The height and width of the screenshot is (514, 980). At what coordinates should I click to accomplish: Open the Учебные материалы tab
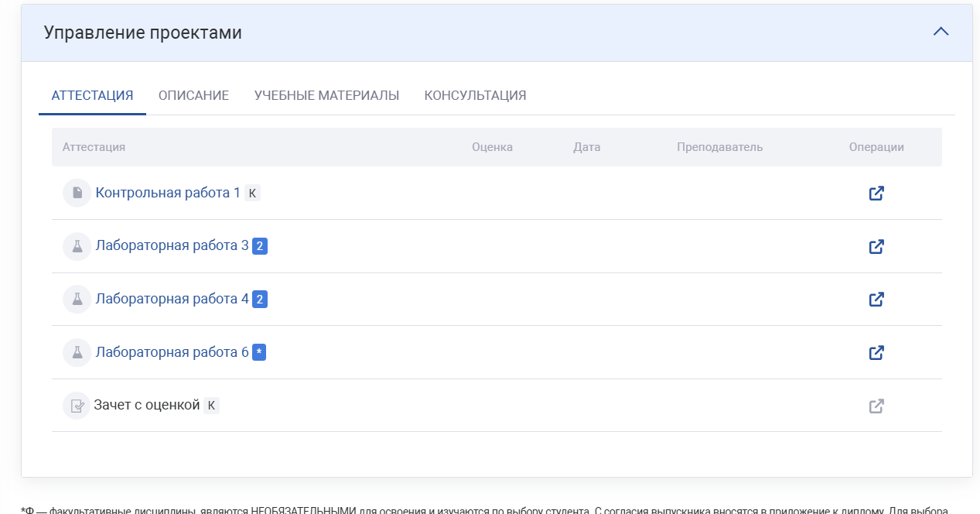(x=326, y=96)
